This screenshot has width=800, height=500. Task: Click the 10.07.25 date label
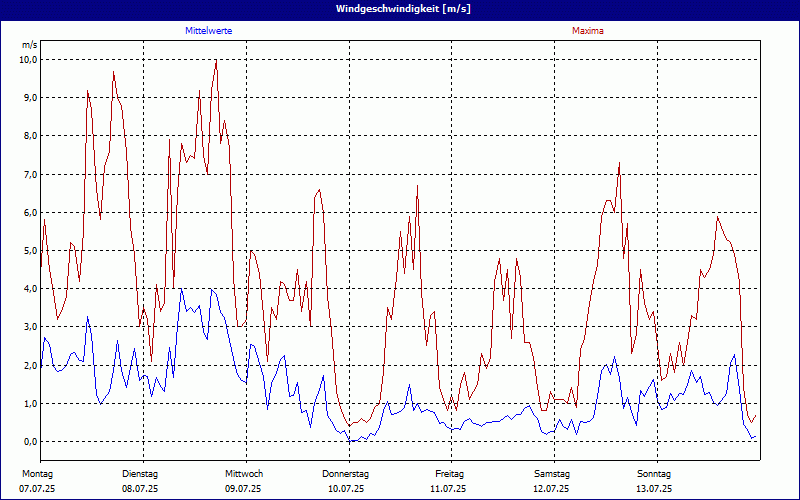[346, 489]
